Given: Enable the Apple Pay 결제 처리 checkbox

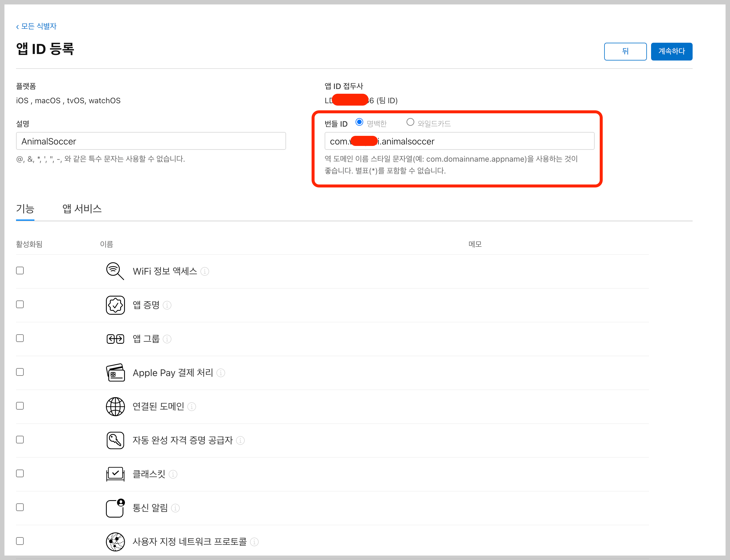Looking at the screenshot, I should click(x=20, y=372).
